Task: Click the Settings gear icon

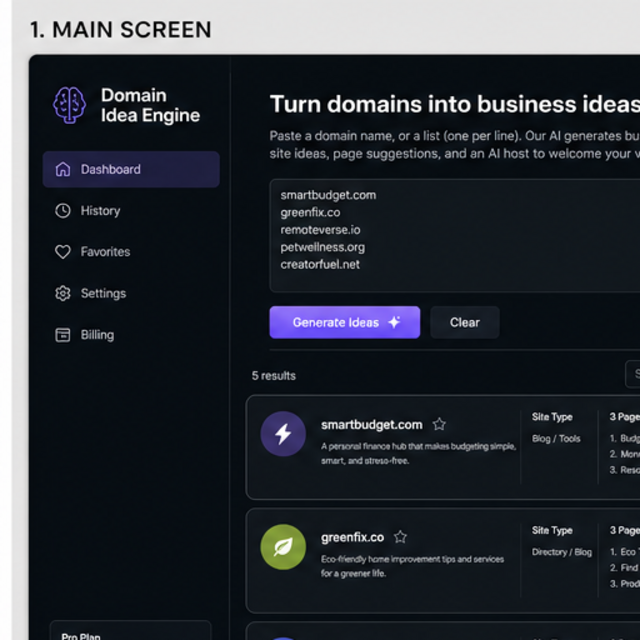Action: click(x=63, y=293)
